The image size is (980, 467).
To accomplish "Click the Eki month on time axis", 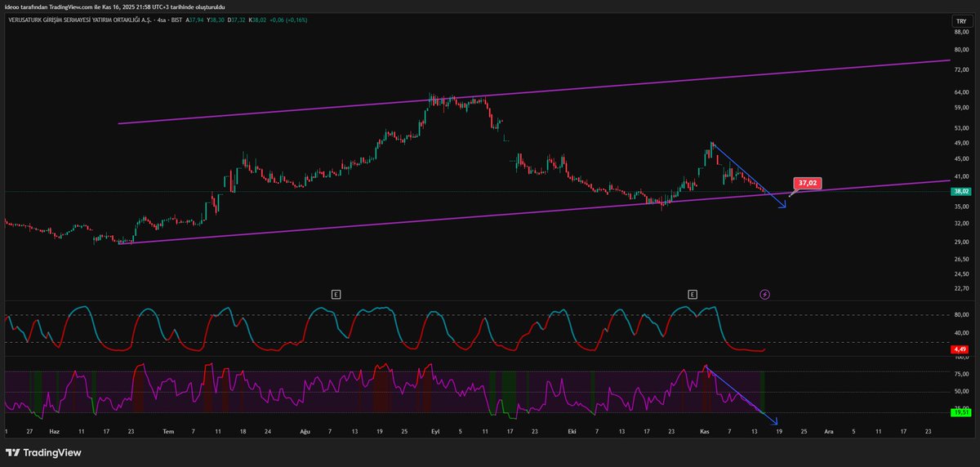I will point(572,430).
